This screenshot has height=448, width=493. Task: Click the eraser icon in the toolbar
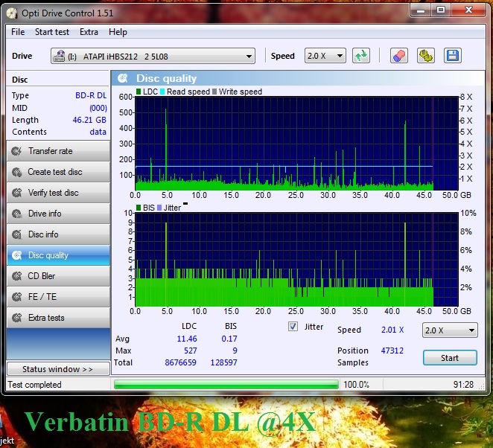[x=399, y=56]
